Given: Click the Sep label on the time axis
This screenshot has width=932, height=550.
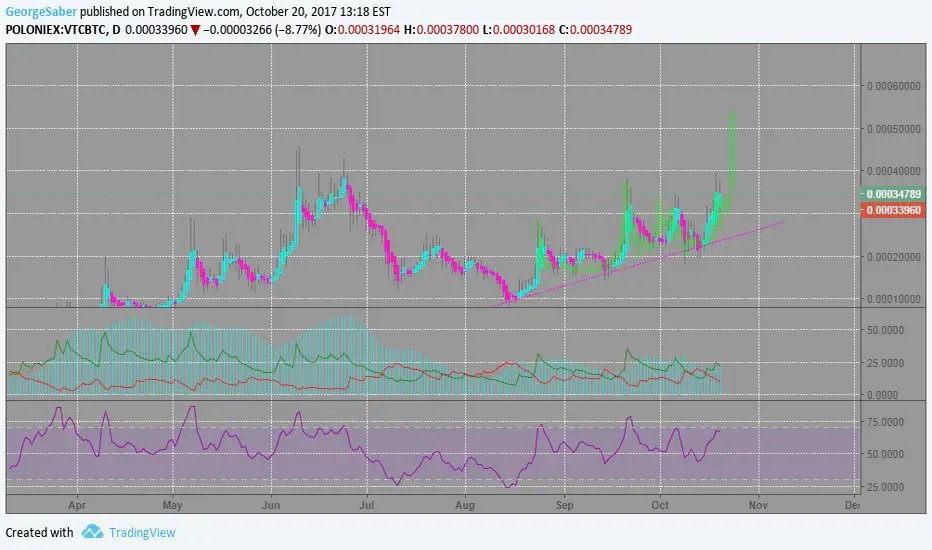Looking at the screenshot, I should pyautogui.click(x=564, y=505).
